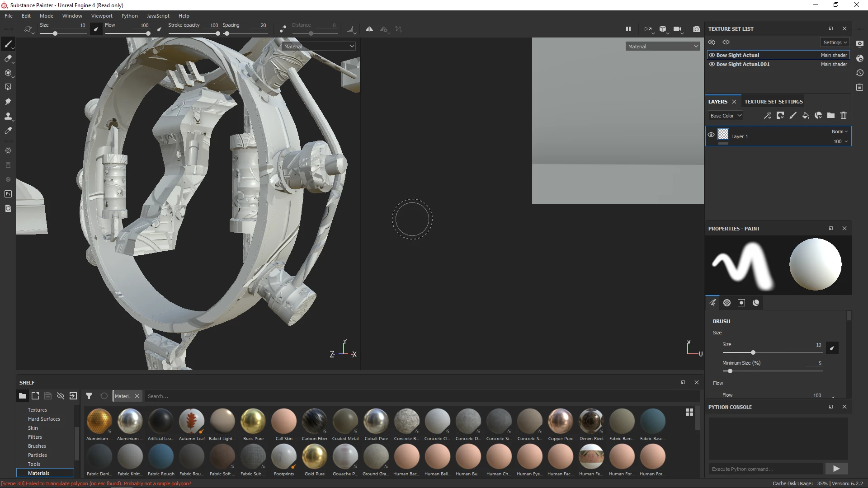Switch to Texture Set Settings tab

(774, 102)
